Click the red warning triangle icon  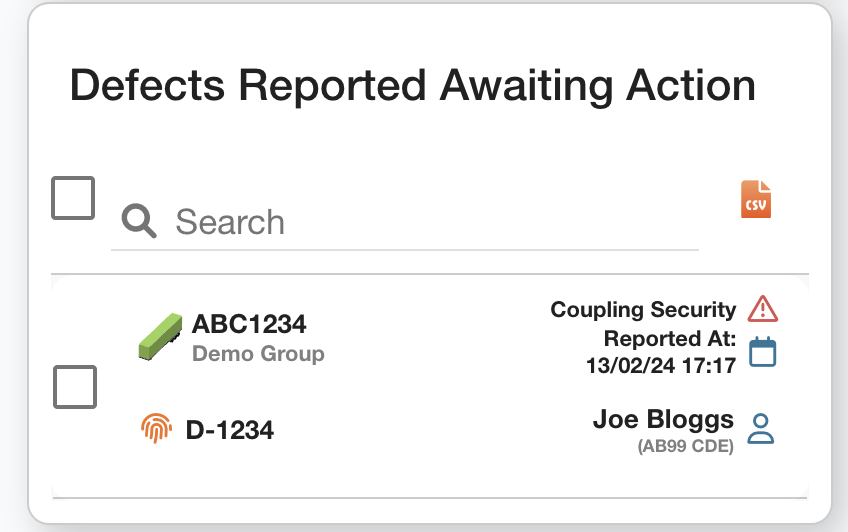(x=763, y=308)
